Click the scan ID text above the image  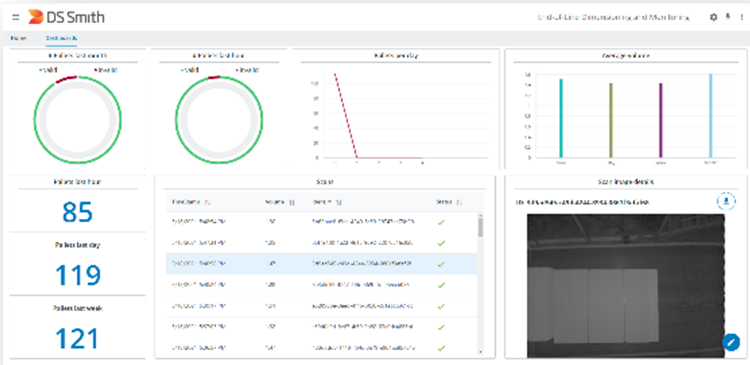(582, 202)
